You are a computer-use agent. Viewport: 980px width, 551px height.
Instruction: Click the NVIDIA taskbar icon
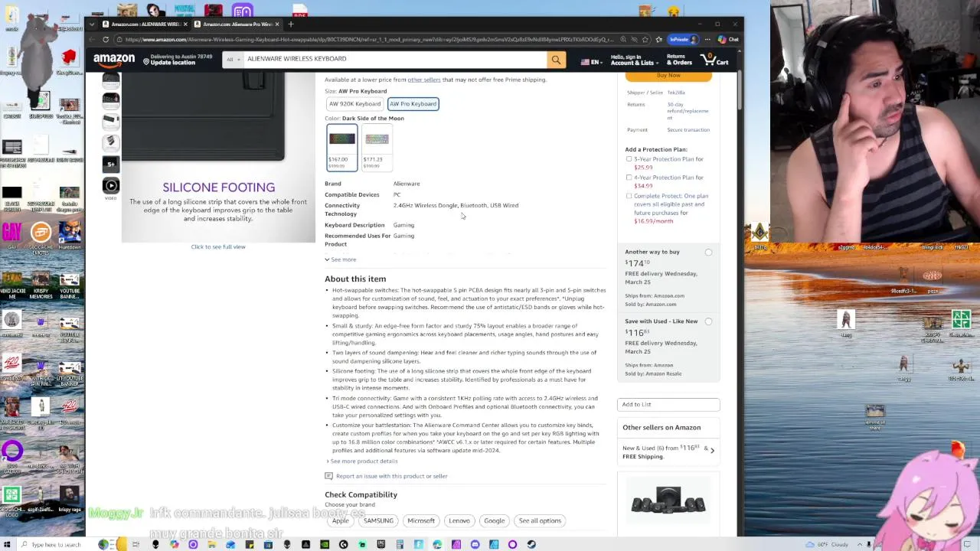point(325,545)
